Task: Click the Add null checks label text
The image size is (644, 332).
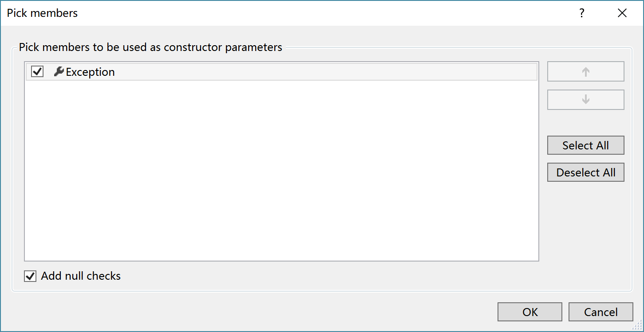Action: (x=81, y=276)
